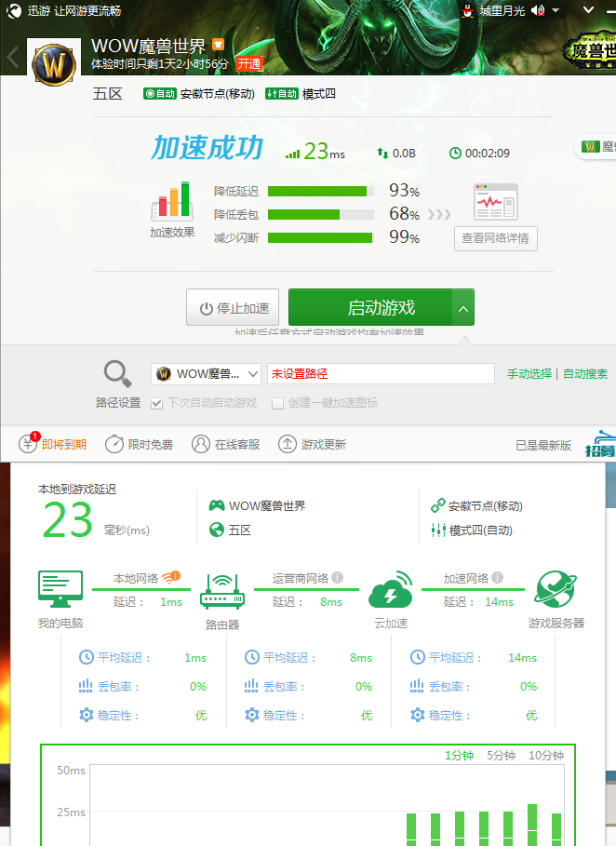Enable 创建一键加速图标 checkbox

click(277, 403)
